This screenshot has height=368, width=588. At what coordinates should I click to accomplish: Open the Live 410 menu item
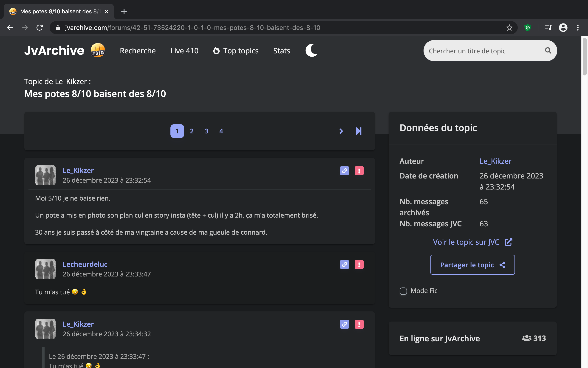click(x=184, y=51)
